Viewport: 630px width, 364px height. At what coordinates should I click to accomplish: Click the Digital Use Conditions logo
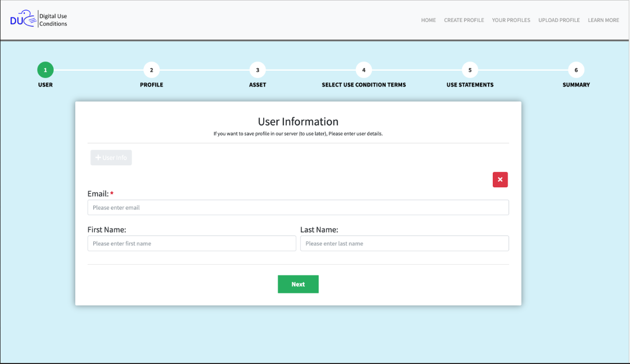point(38,20)
